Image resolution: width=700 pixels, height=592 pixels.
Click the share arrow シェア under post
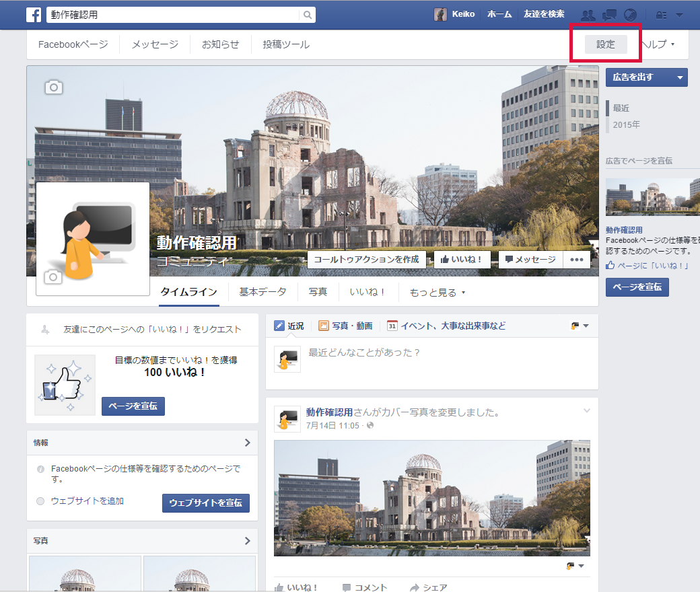tap(415, 587)
